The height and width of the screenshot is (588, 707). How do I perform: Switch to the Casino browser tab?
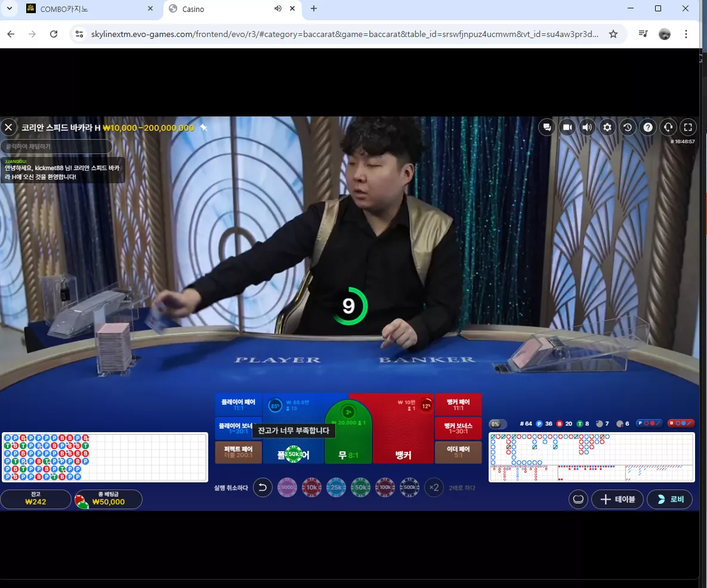pyautogui.click(x=233, y=9)
